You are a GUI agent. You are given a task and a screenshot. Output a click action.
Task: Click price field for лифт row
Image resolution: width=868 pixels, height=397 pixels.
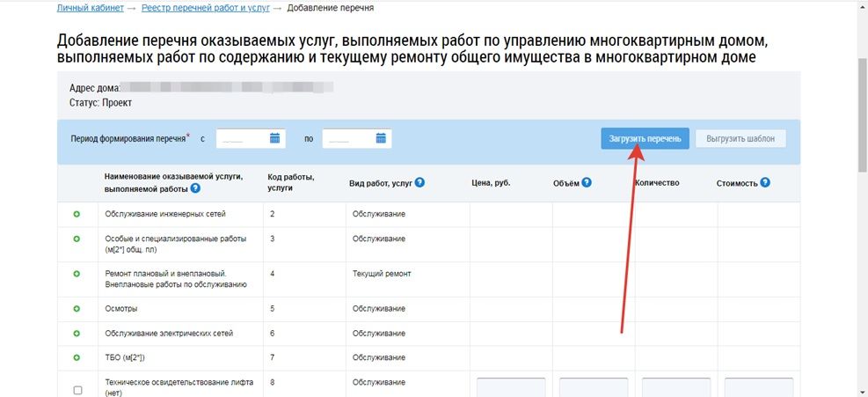coord(511,387)
